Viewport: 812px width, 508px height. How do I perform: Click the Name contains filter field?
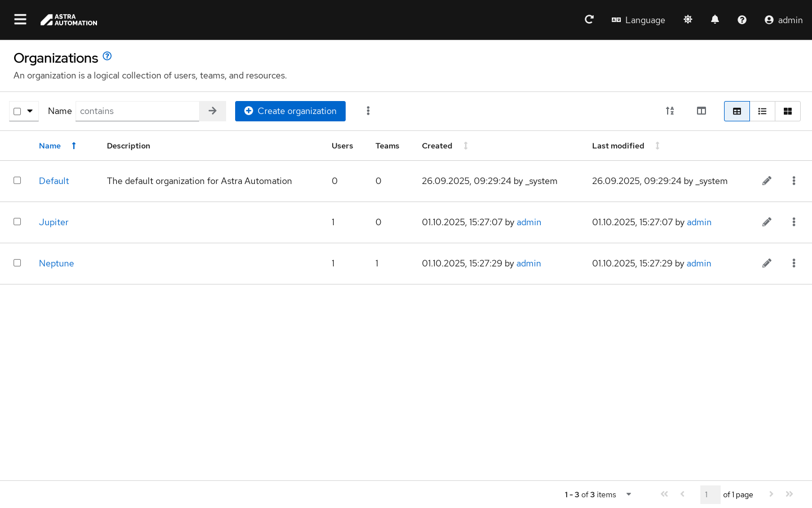click(137, 111)
